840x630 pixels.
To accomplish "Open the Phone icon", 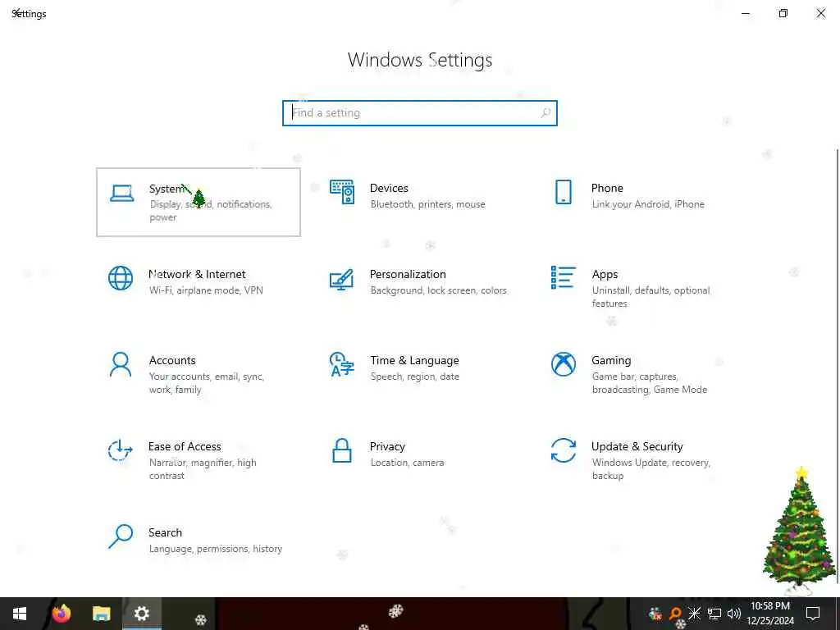I will pyautogui.click(x=563, y=192).
